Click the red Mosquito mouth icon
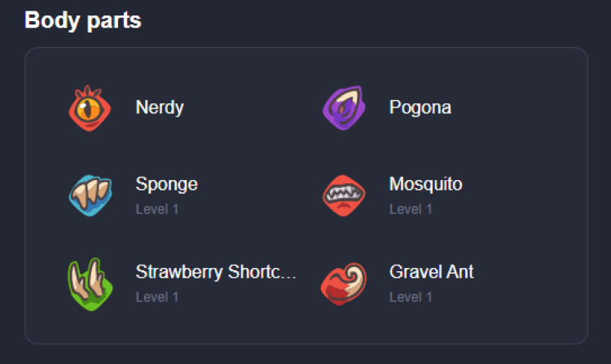Image resolution: width=611 pixels, height=364 pixels. pos(344,195)
